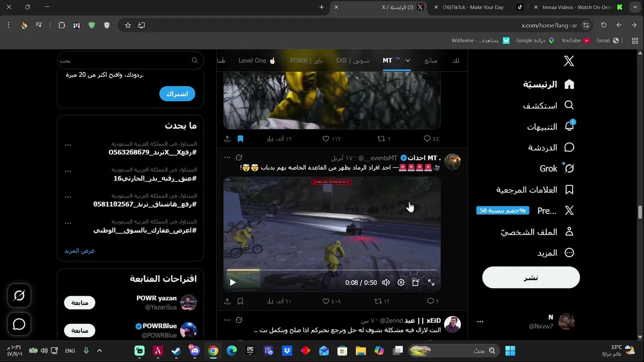
Task: Open options dots for trend #رفع__Xترند_0563268679
Action: (x=68, y=145)
